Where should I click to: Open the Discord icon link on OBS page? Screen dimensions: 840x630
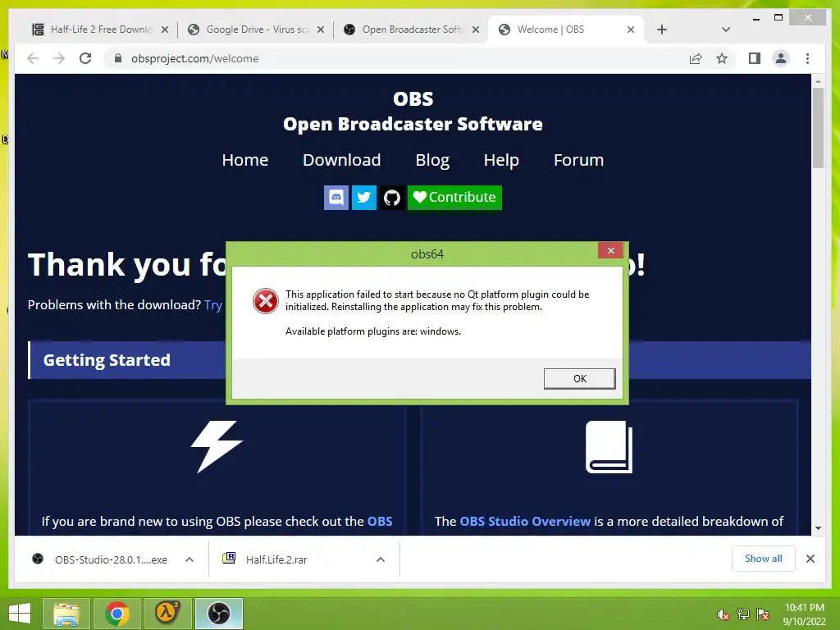coord(336,198)
